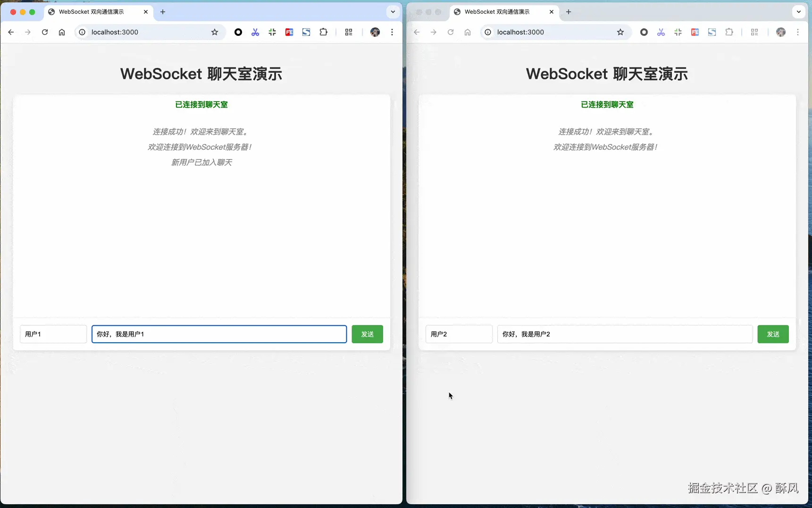Screen dimensions: 812x508
Task: Click the FE Helper extension icon
Action: pyautogui.click(x=289, y=32)
